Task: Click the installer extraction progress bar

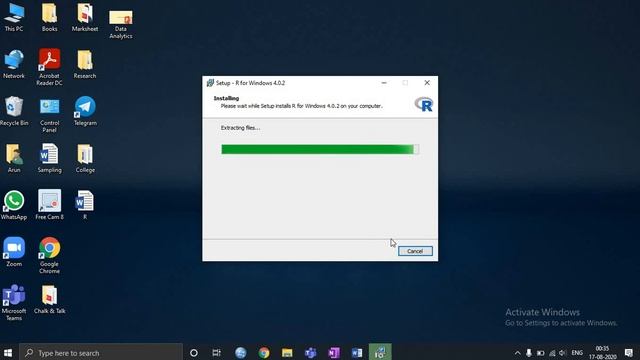Action: click(x=320, y=149)
